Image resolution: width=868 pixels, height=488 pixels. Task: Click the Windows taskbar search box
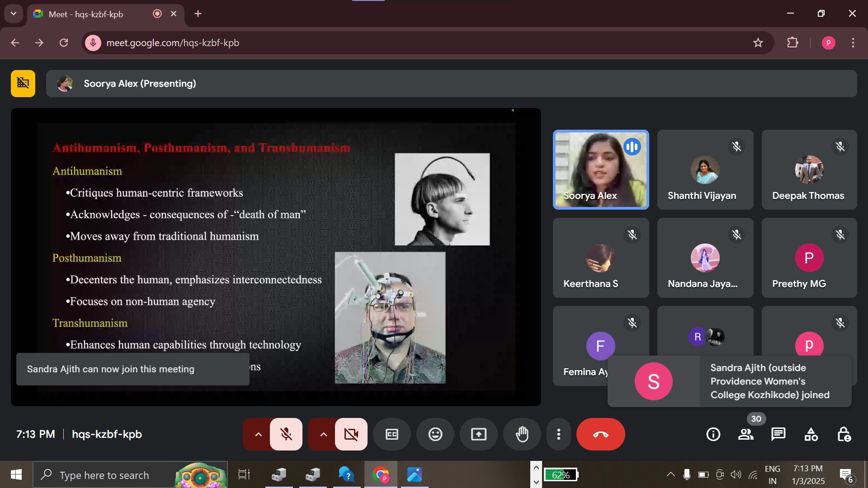tap(104, 475)
